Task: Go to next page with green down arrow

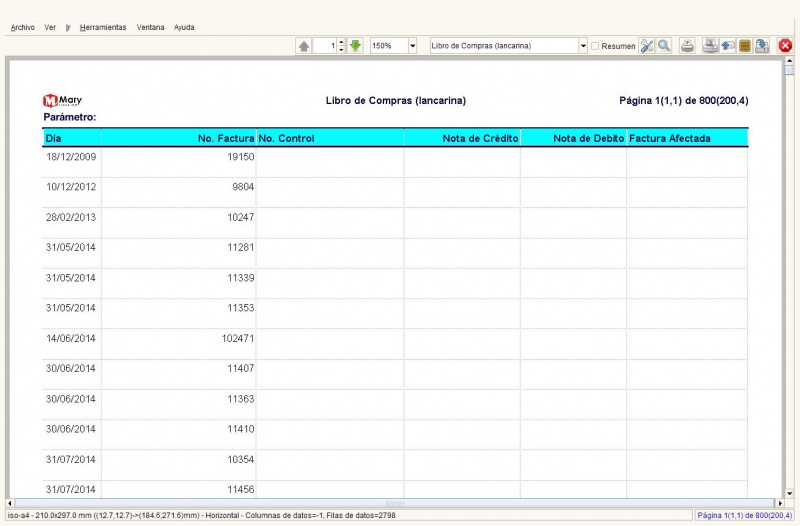Action: [x=356, y=46]
